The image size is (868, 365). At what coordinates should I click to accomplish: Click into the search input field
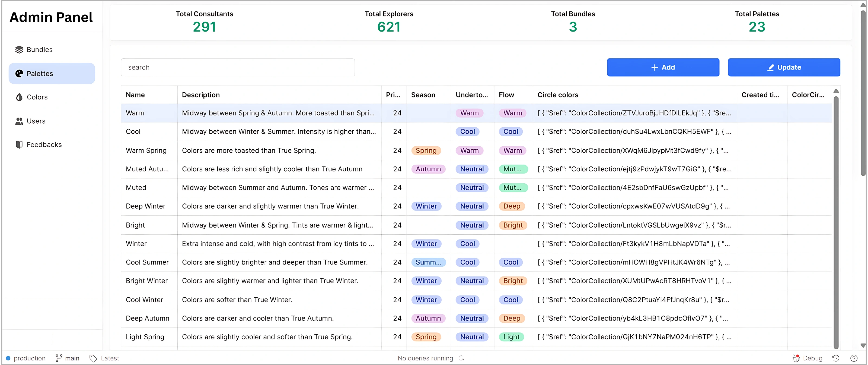click(238, 67)
